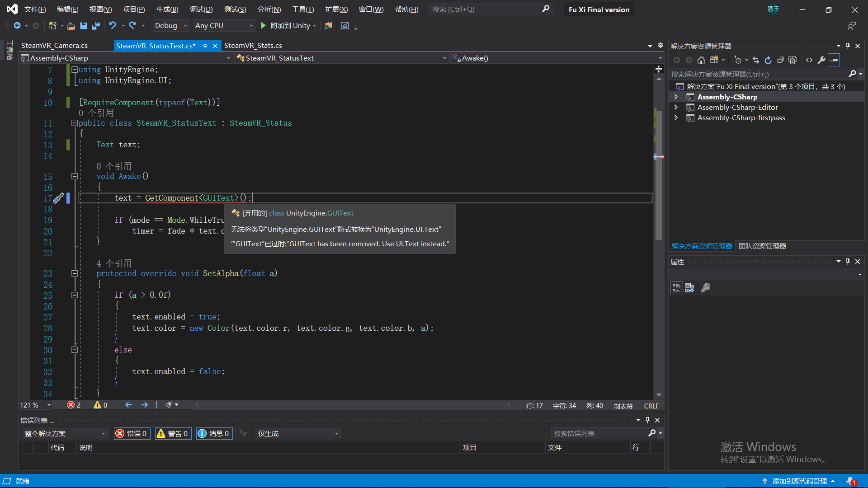Click the Undo arrow icon

click(113, 26)
